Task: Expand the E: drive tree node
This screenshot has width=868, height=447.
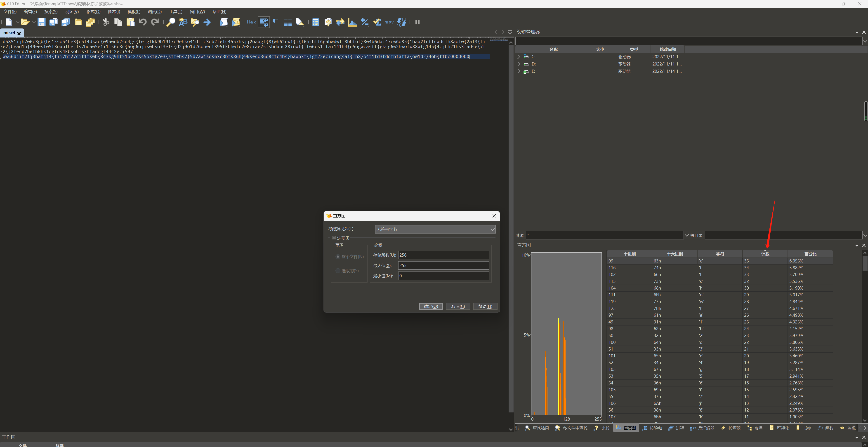Action: click(519, 71)
